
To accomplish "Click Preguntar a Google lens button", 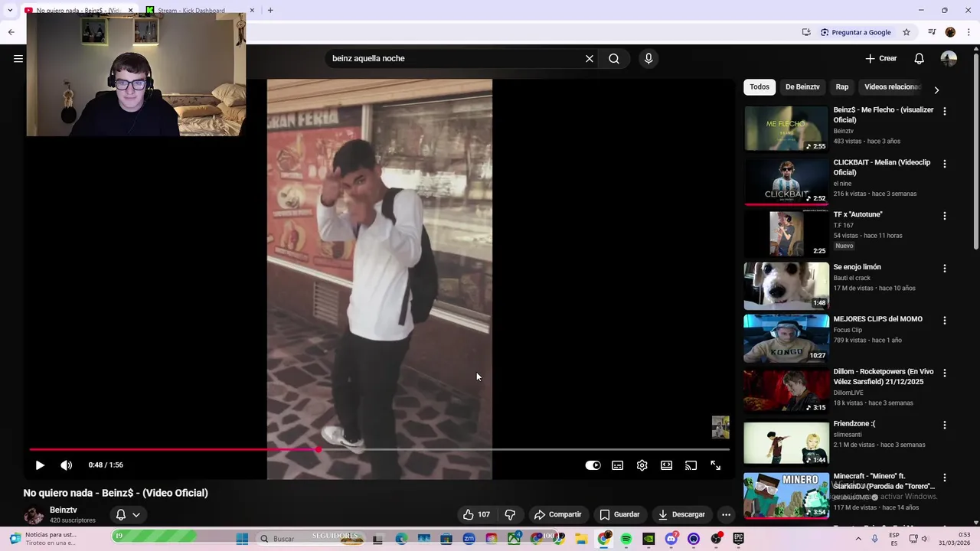I will pyautogui.click(x=856, y=32).
